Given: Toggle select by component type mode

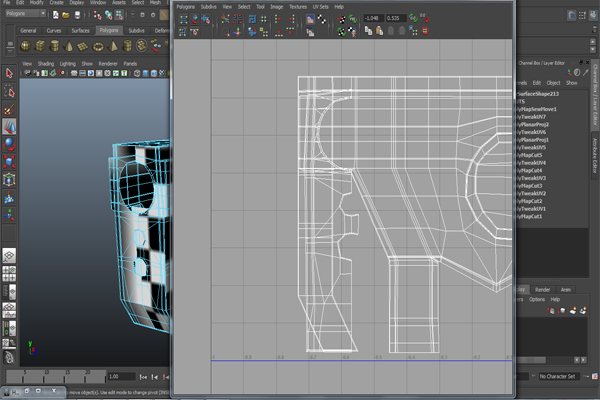Looking at the screenshot, I should click(119, 15).
